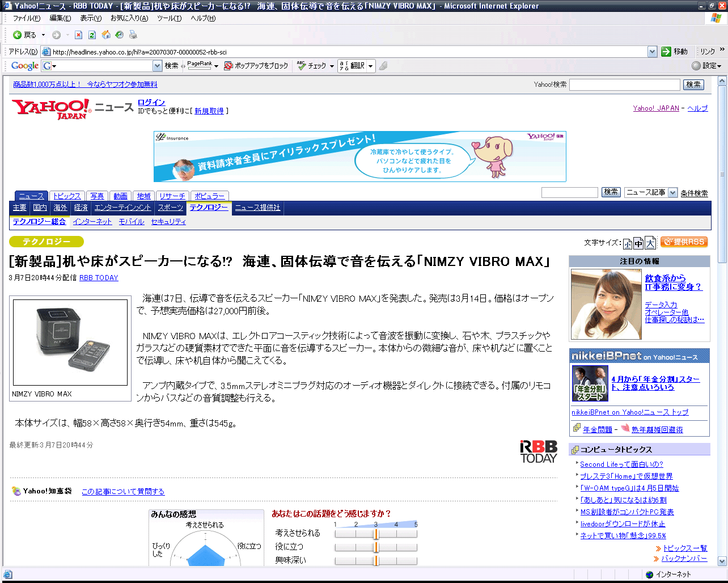The width and height of the screenshot is (728, 583).
Task: Open the 翻訳 translate dropdown arrow
Action: [371, 66]
